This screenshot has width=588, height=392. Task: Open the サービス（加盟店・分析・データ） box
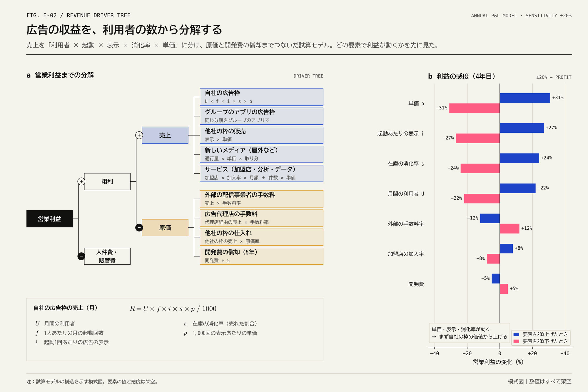point(261,174)
